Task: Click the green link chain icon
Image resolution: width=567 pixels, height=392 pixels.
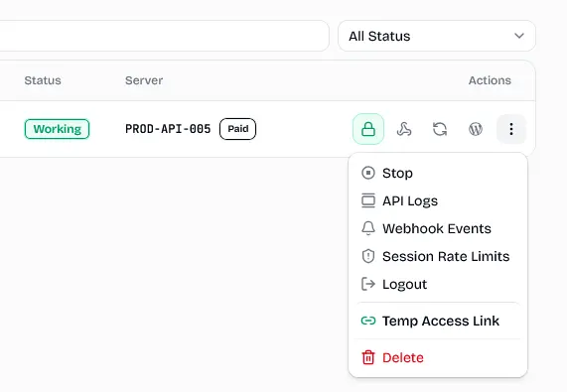Action: [368, 321]
